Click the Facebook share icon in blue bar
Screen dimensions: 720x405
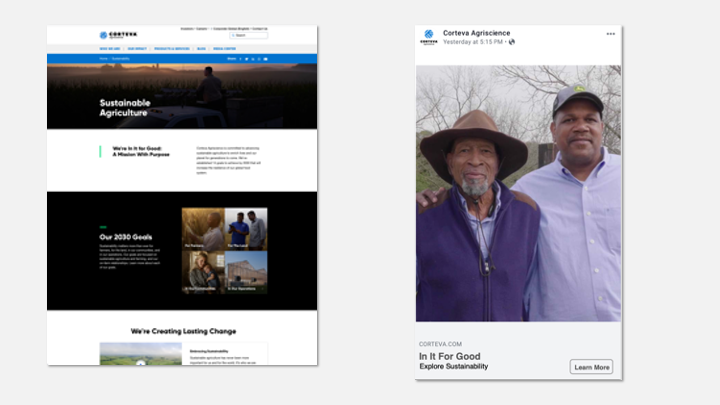[x=241, y=59]
